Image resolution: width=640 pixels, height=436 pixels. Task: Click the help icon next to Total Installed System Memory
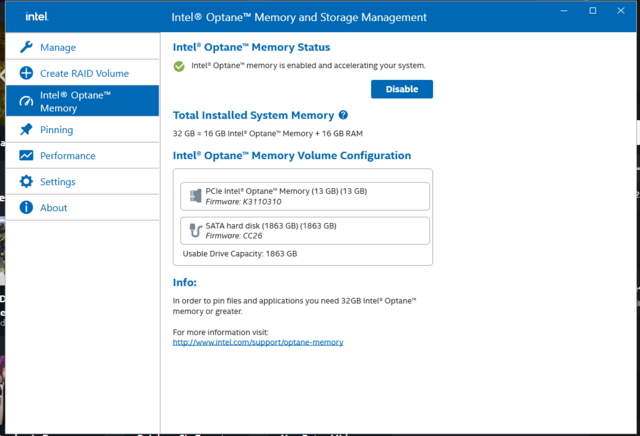[x=343, y=116]
